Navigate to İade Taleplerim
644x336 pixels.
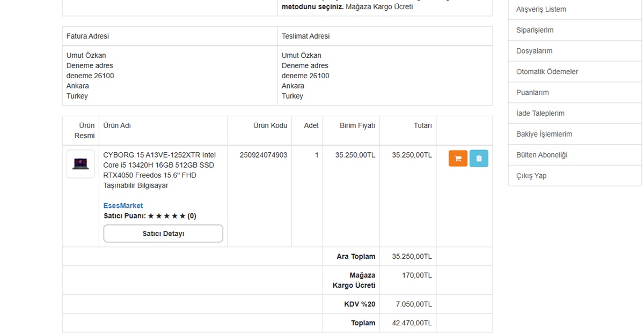[x=540, y=113]
